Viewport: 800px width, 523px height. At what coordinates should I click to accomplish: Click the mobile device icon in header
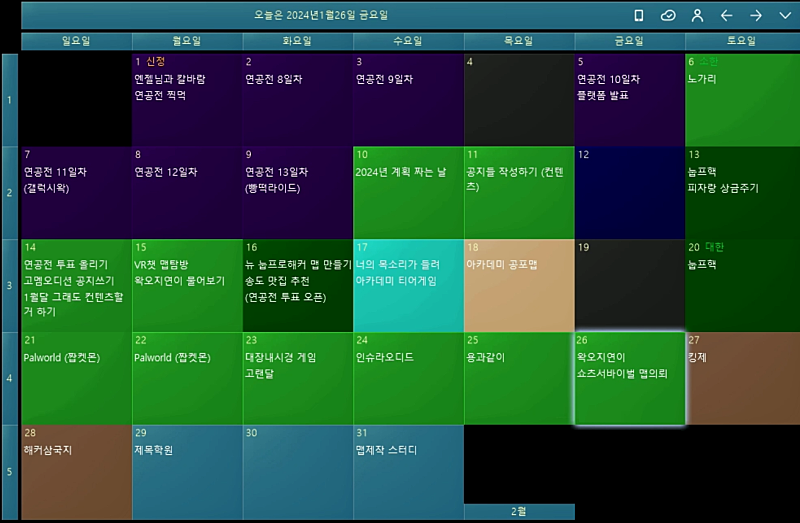(639, 15)
